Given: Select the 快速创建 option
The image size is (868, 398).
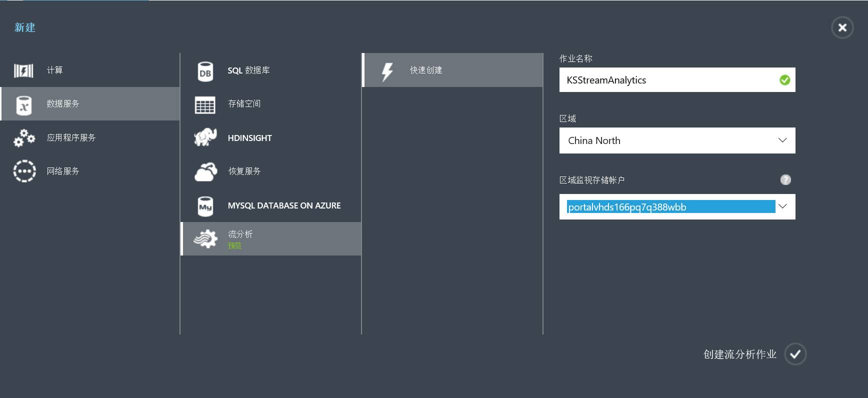Looking at the screenshot, I should (x=452, y=70).
